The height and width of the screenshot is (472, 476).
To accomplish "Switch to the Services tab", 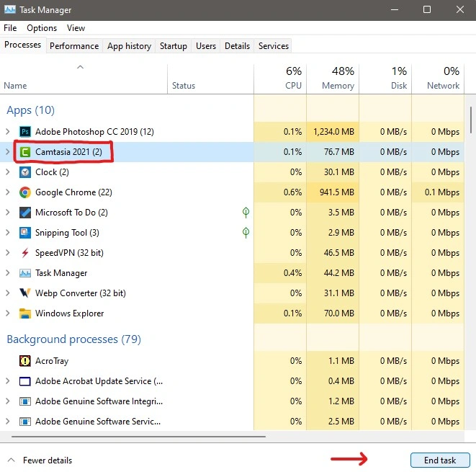I will (x=273, y=46).
